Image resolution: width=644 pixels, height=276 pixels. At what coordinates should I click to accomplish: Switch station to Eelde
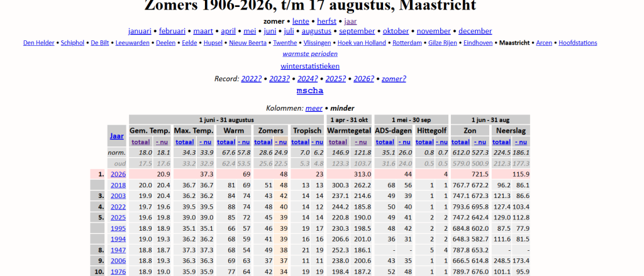point(190,43)
